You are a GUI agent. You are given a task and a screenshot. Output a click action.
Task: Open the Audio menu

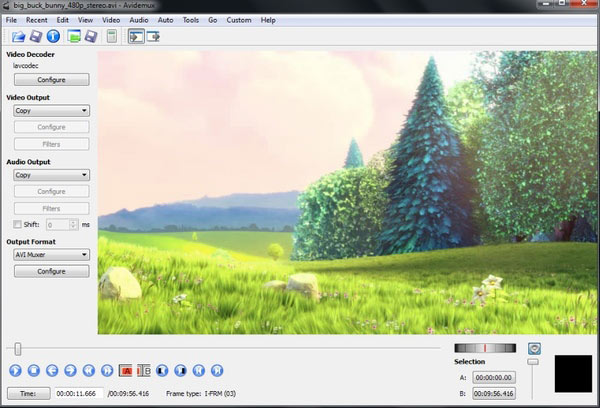(x=139, y=20)
